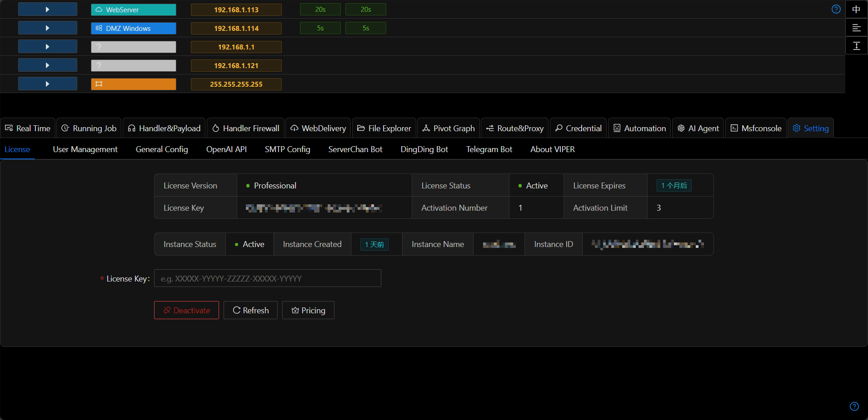This screenshot has width=868, height=420.
Task: Click the IP address 192.168.1.1
Action: tap(236, 47)
